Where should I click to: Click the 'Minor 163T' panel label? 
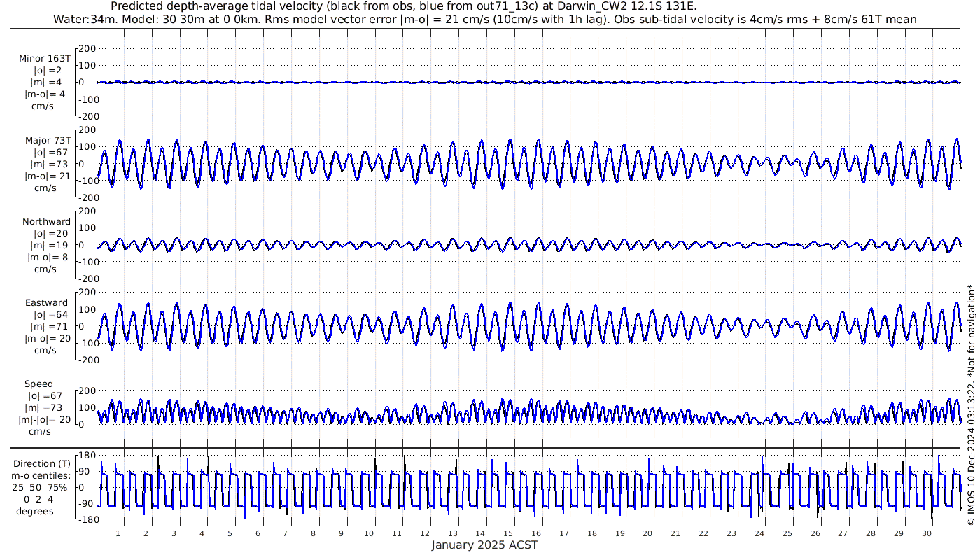45,58
